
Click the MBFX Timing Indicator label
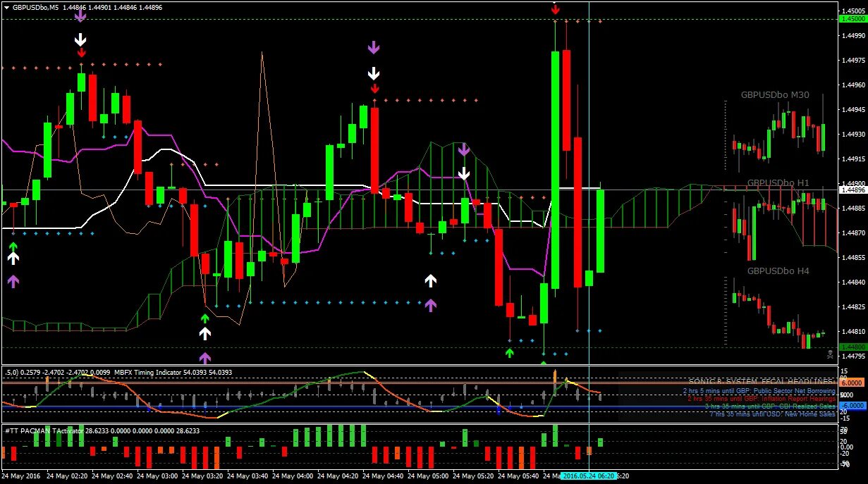click(x=147, y=372)
